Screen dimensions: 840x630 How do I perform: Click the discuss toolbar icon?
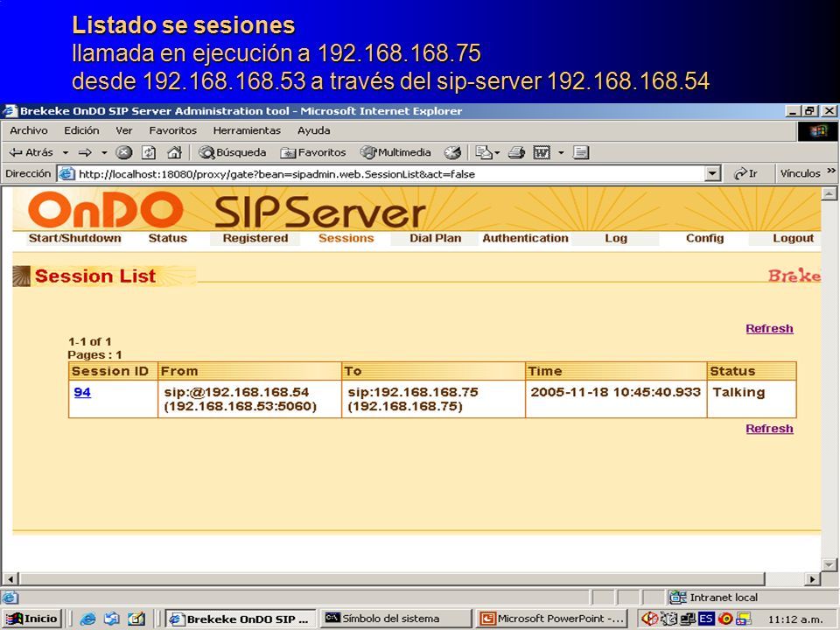(x=581, y=152)
